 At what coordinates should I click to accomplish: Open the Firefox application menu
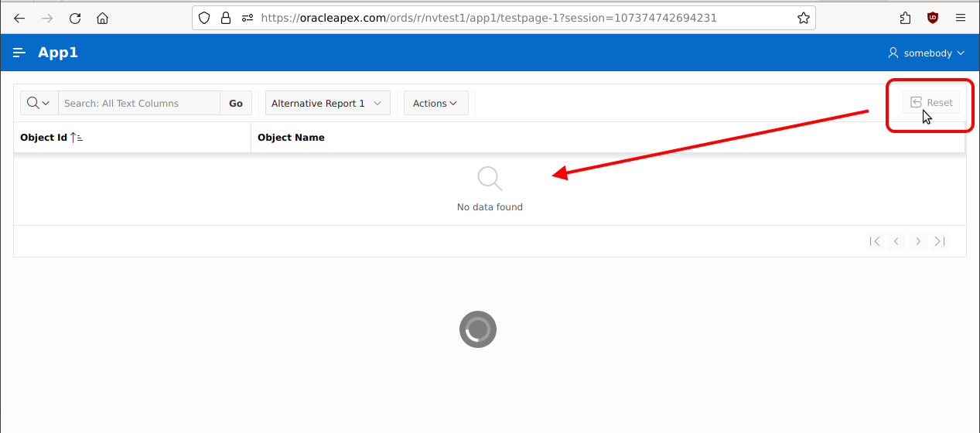(961, 18)
